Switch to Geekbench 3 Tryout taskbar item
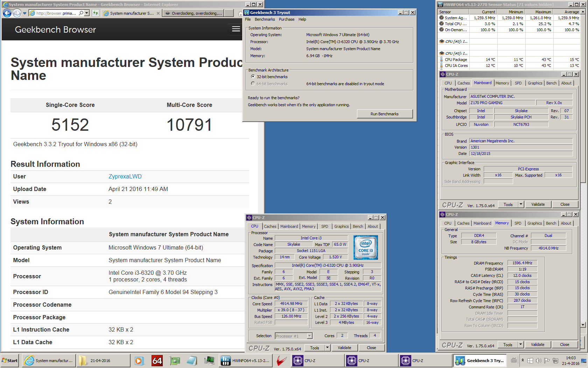The height and width of the screenshot is (368, 588). point(480,360)
